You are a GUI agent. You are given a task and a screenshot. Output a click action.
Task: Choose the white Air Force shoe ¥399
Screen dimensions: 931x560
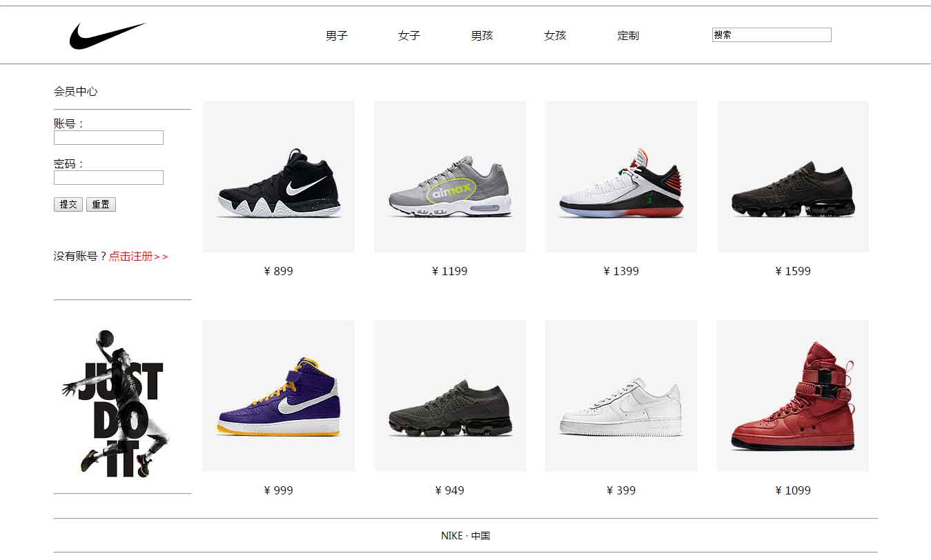[621, 396]
